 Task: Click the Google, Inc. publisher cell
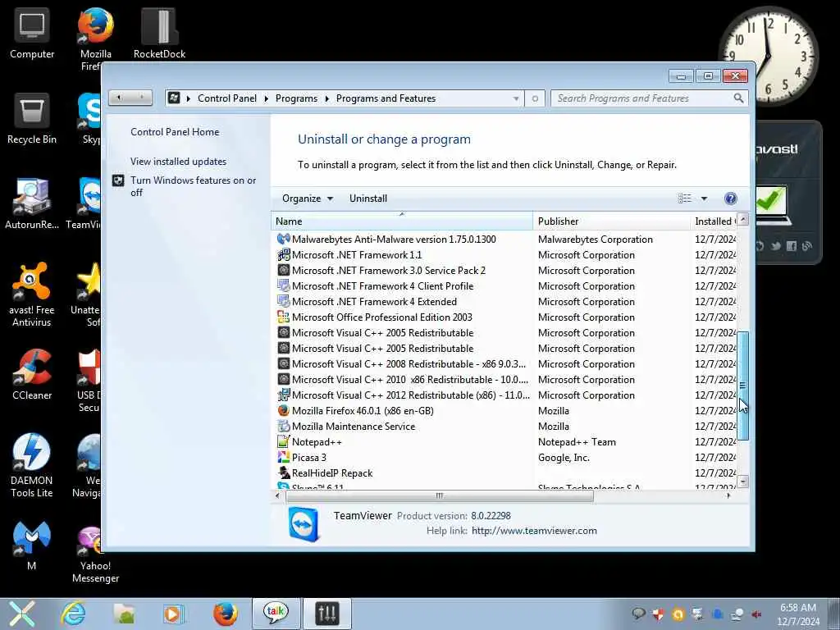[x=564, y=458]
